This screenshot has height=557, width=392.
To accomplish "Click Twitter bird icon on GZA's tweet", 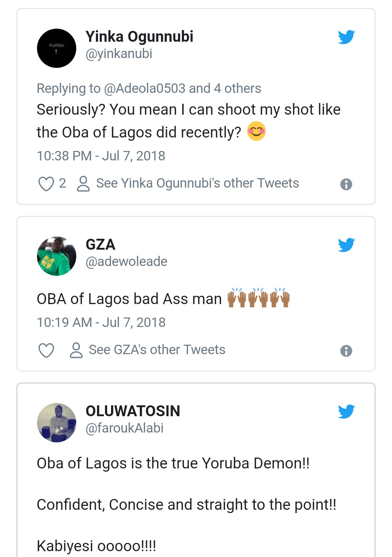I will 346,245.
